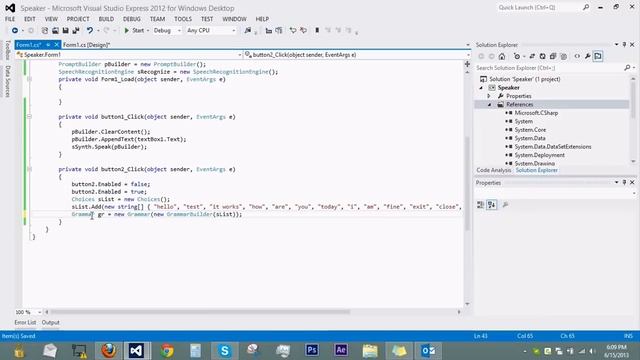Collapse the button2_Click method outline
640x360 pixels.
click(x=29, y=169)
